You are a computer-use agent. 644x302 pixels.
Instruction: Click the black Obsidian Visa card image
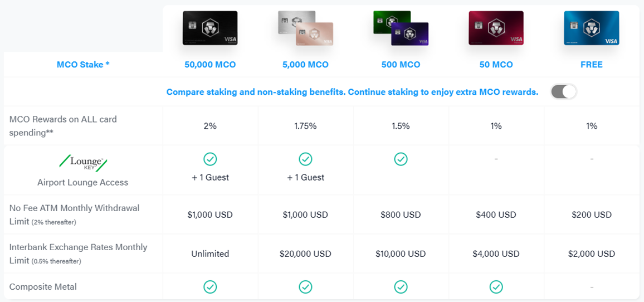pyautogui.click(x=210, y=28)
